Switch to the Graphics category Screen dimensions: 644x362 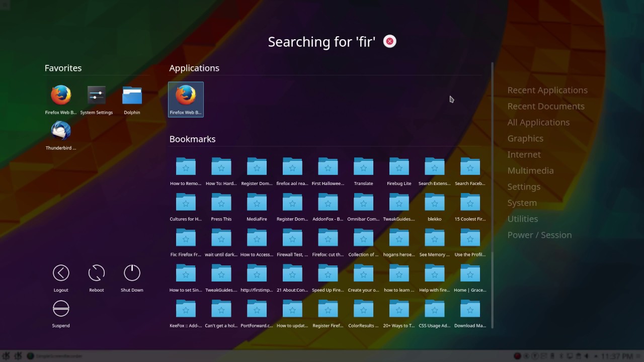click(x=525, y=138)
